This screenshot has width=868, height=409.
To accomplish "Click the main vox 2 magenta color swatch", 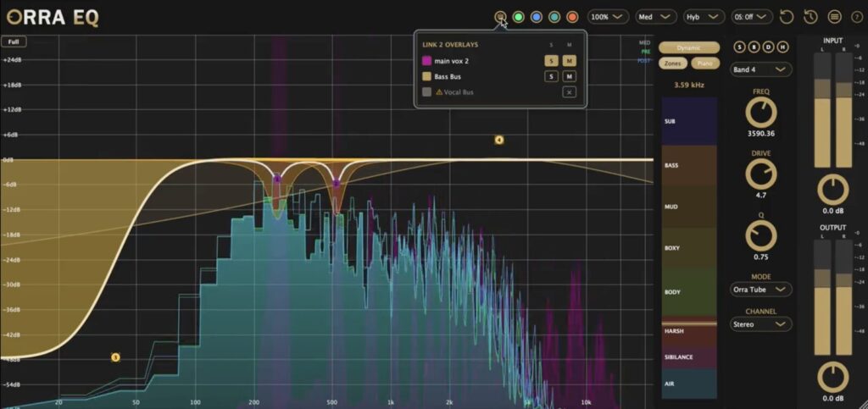I will click(427, 61).
